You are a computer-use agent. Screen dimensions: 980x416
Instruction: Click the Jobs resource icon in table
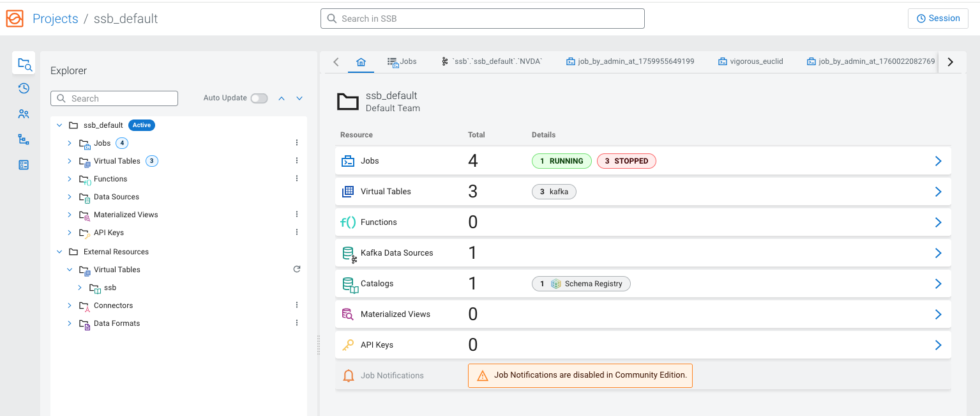click(x=348, y=161)
